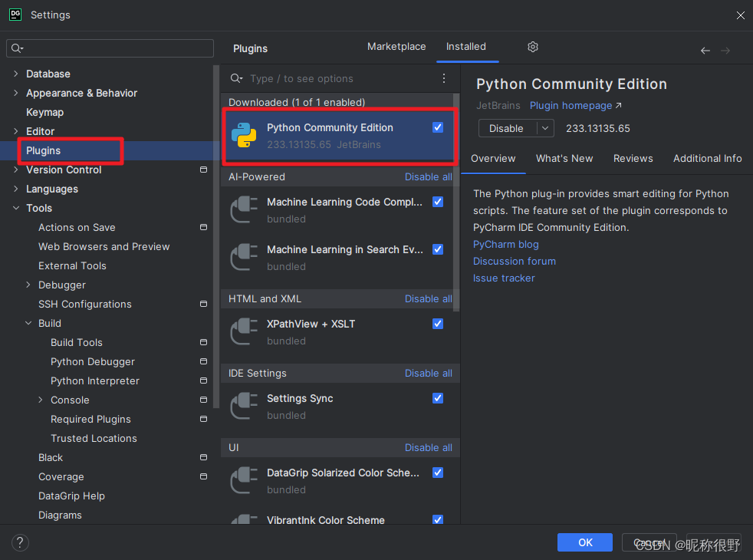Open the What's New tab

point(564,159)
